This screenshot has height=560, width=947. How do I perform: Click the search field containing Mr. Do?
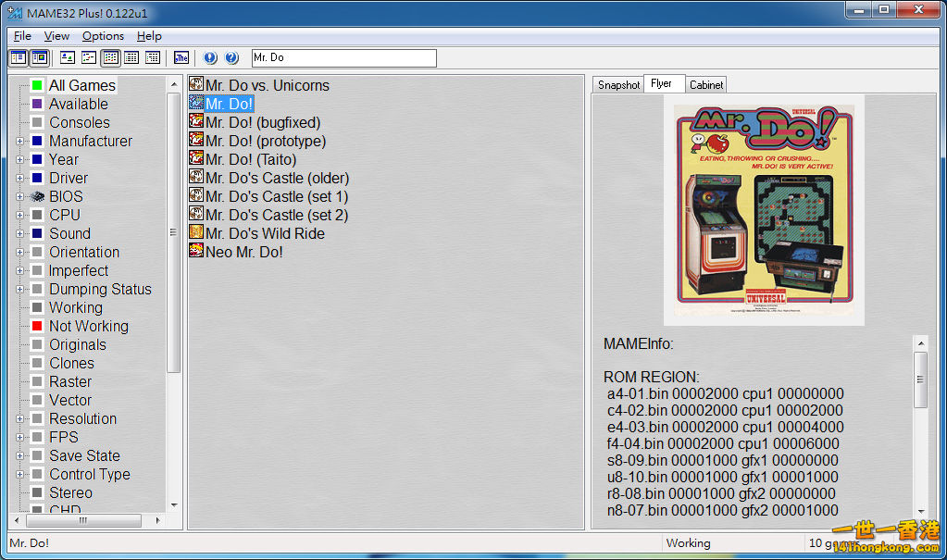(x=343, y=57)
